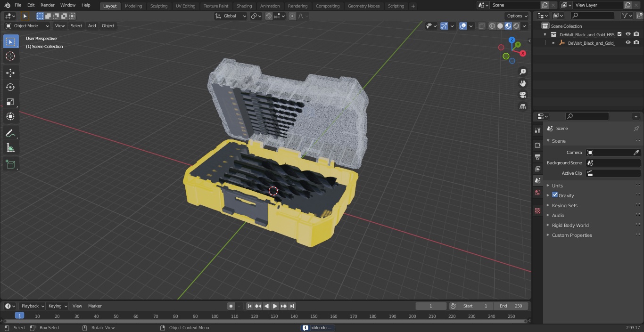The image size is (644, 332).
Task: Open the Tool properties tab
Action: click(x=537, y=130)
